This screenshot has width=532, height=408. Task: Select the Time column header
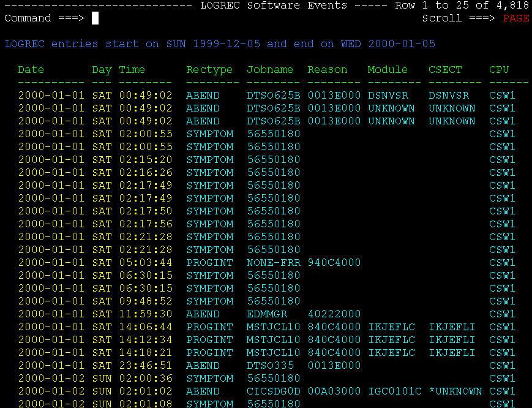(x=132, y=70)
